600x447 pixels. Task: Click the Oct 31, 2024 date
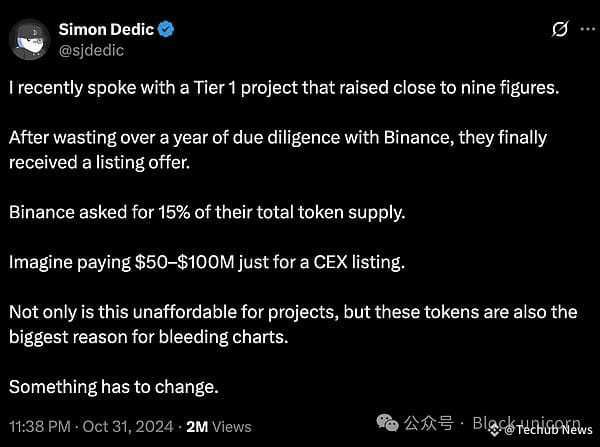click(128, 426)
